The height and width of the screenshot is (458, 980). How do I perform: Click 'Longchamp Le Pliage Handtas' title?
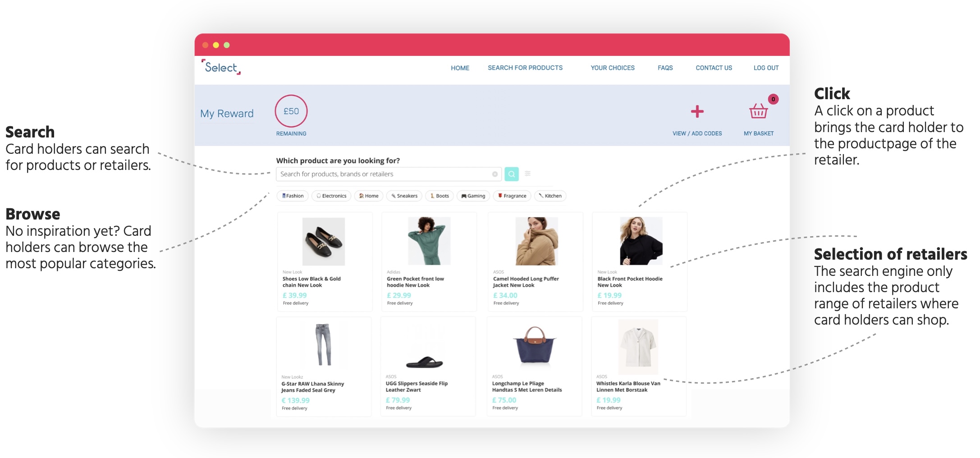(x=527, y=387)
